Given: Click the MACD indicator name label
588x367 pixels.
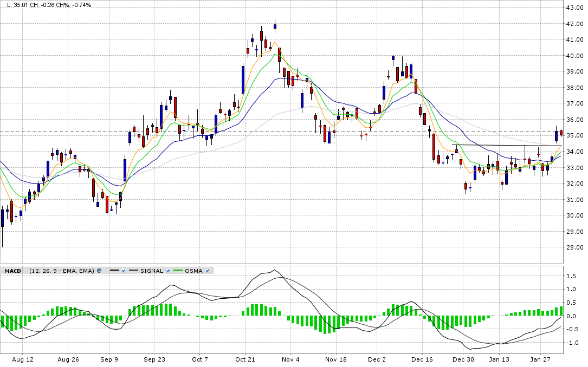Looking at the screenshot, I should [13, 271].
